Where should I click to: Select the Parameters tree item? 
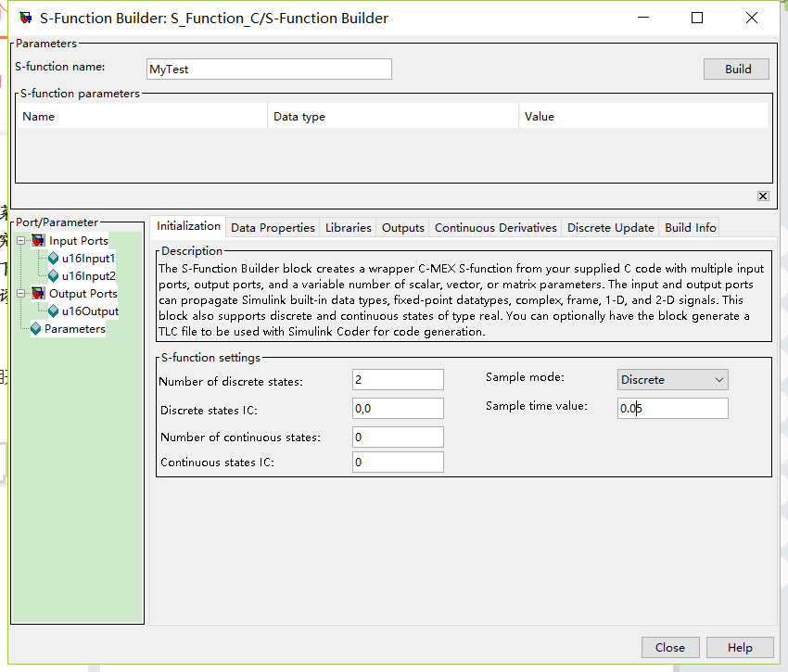(75, 329)
